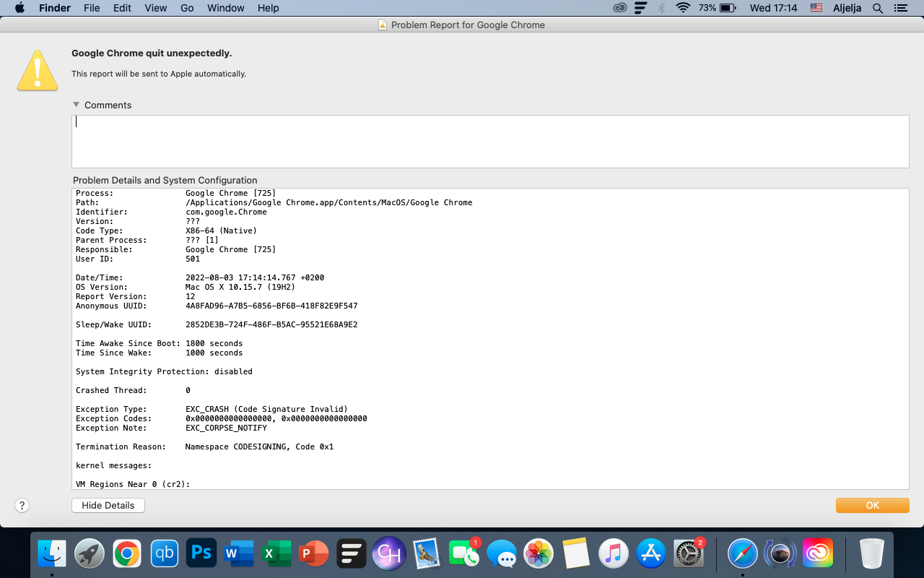Open FaceTime with one notification badge
The image size is (924, 578).
tap(464, 554)
